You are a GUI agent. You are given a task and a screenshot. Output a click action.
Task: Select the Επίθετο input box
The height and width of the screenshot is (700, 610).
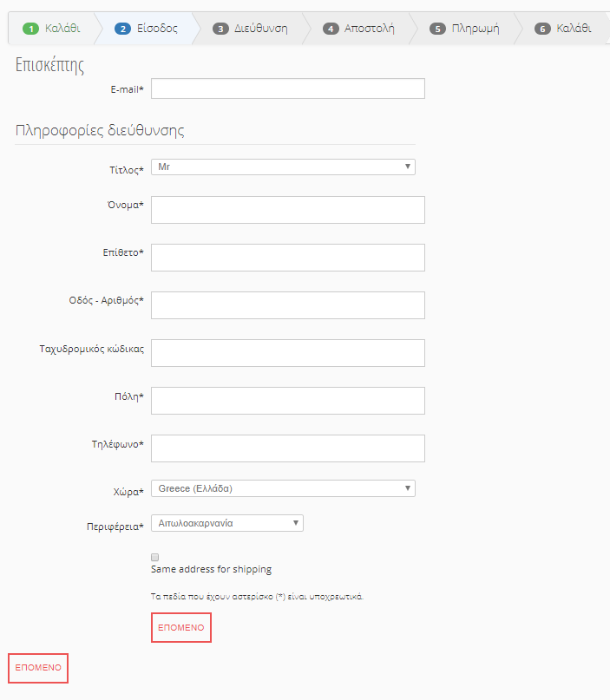(288, 258)
